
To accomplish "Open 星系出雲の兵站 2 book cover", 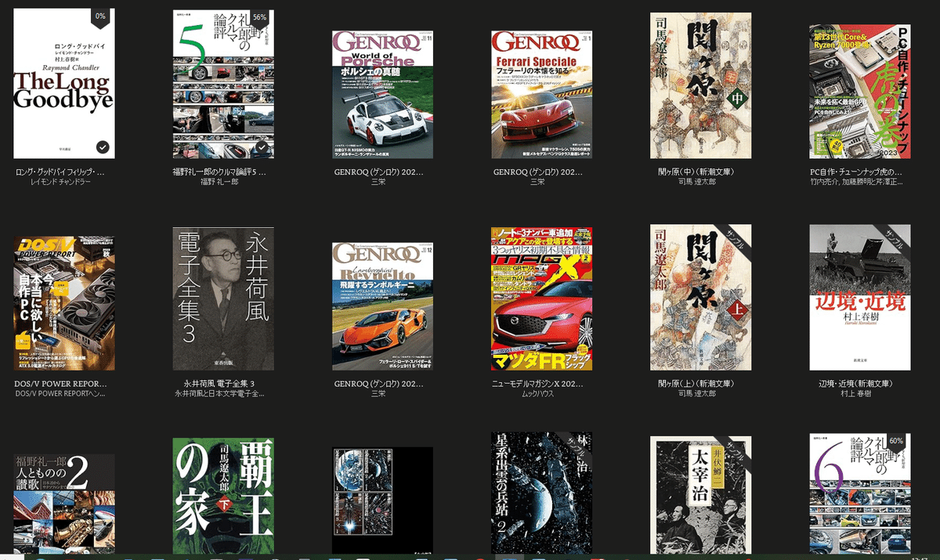I will click(541, 493).
